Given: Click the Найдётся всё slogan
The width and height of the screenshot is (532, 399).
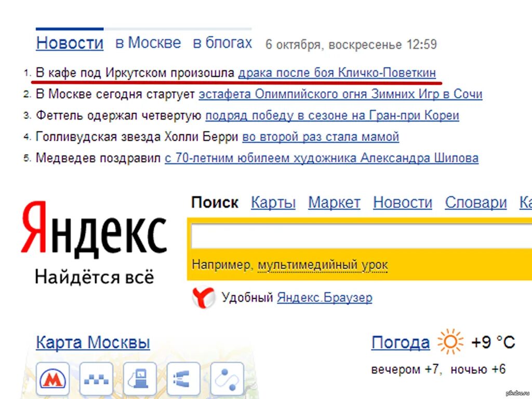Looking at the screenshot, I should 95,277.
